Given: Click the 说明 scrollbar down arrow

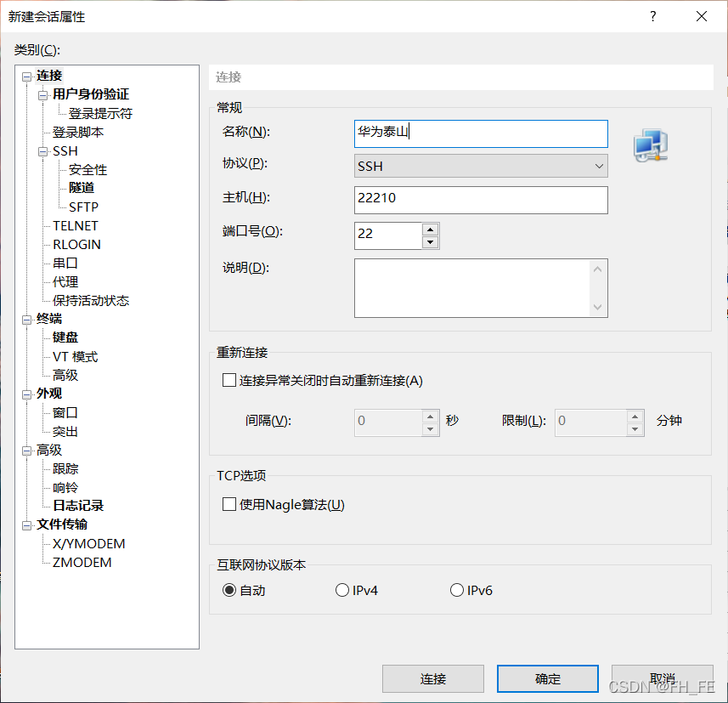Looking at the screenshot, I should click(597, 307).
